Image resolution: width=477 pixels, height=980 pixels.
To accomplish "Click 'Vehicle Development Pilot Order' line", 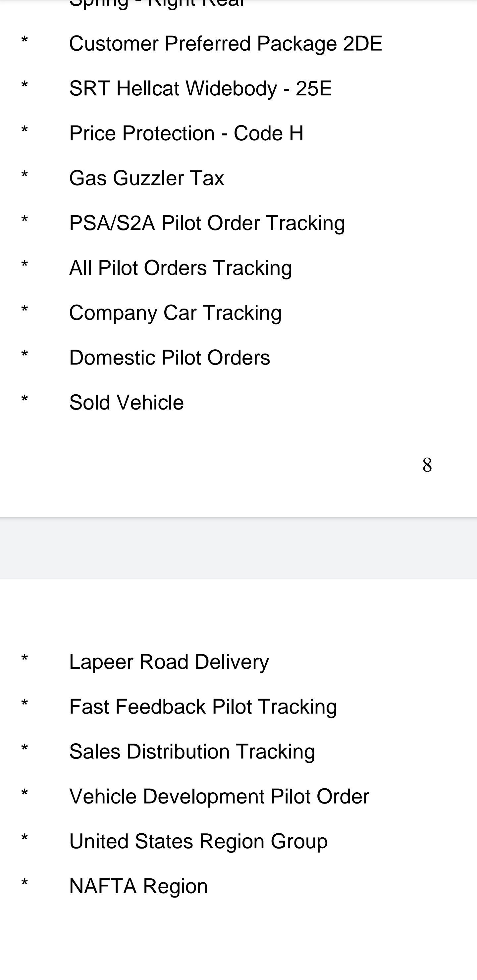I will pyautogui.click(x=219, y=797).
